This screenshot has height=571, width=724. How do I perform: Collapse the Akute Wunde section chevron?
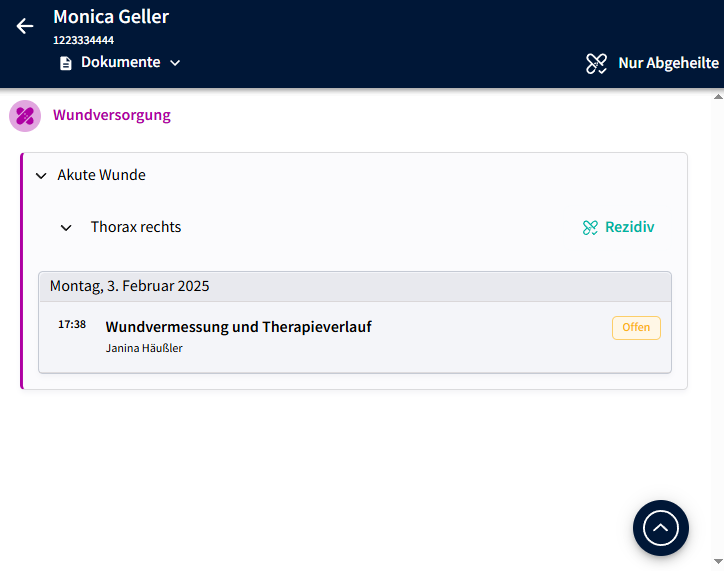coord(41,176)
